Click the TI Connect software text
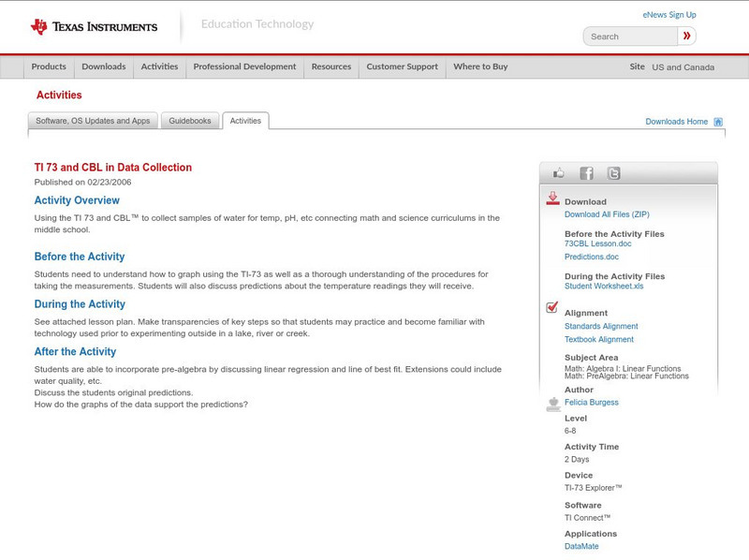This screenshot has height=560, width=749. coord(588,518)
